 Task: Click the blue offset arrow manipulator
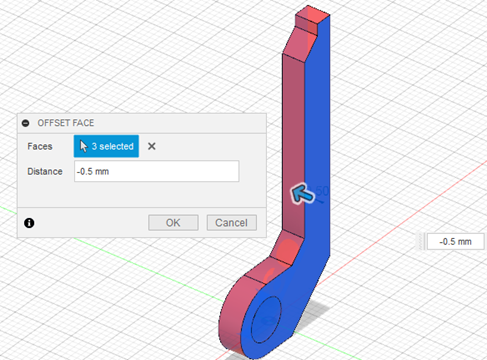(302, 193)
